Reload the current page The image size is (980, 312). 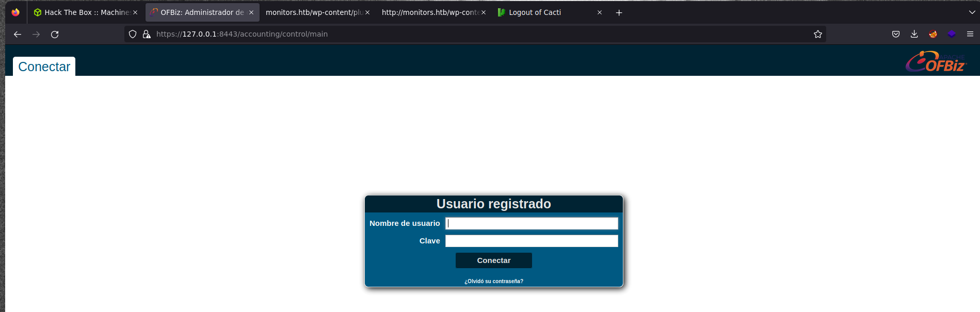point(55,35)
